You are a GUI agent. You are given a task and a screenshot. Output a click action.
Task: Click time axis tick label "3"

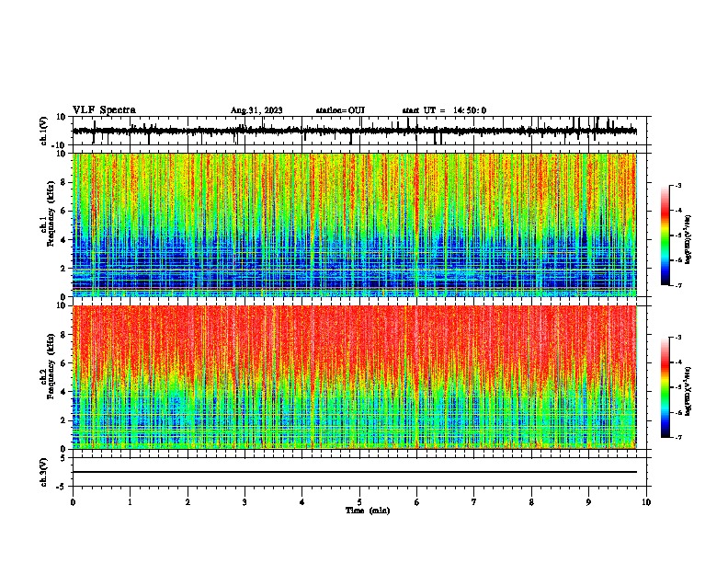click(x=245, y=502)
